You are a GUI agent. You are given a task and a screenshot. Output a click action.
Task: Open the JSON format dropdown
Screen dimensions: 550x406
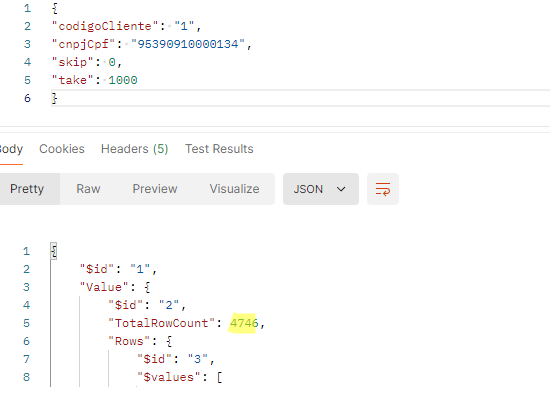pyautogui.click(x=321, y=189)
